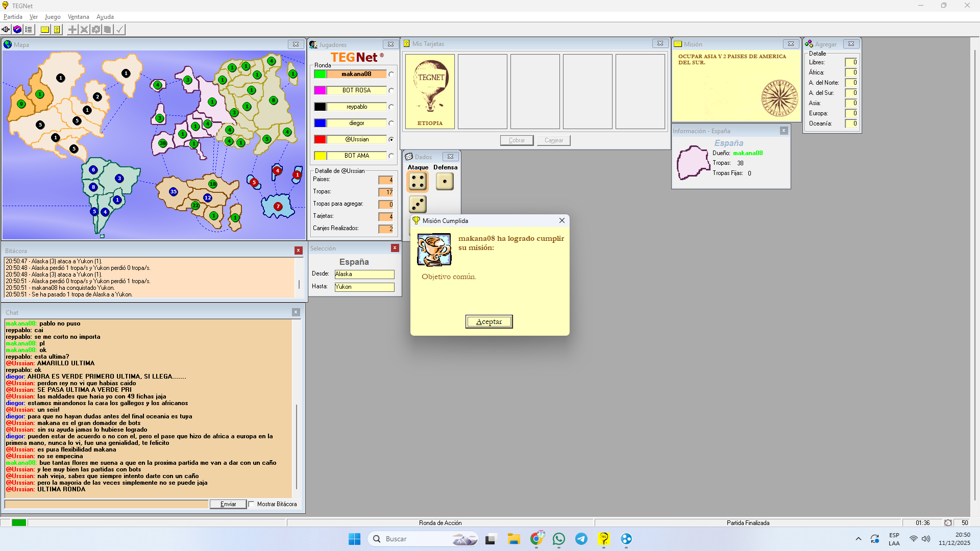Click the single-dot defense die
980x551 pixels.
445,182
